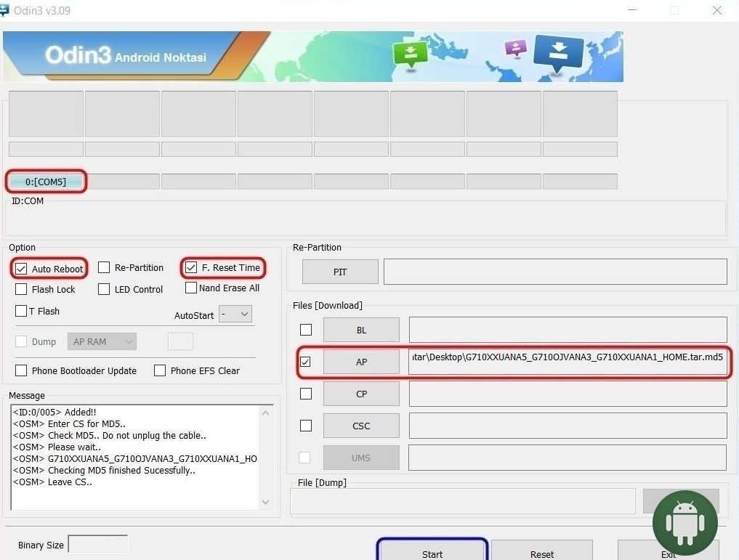Click 'Check MD5.. Do not unplug the cable..' line
739x560 pixels.
(x=109, y=435)
